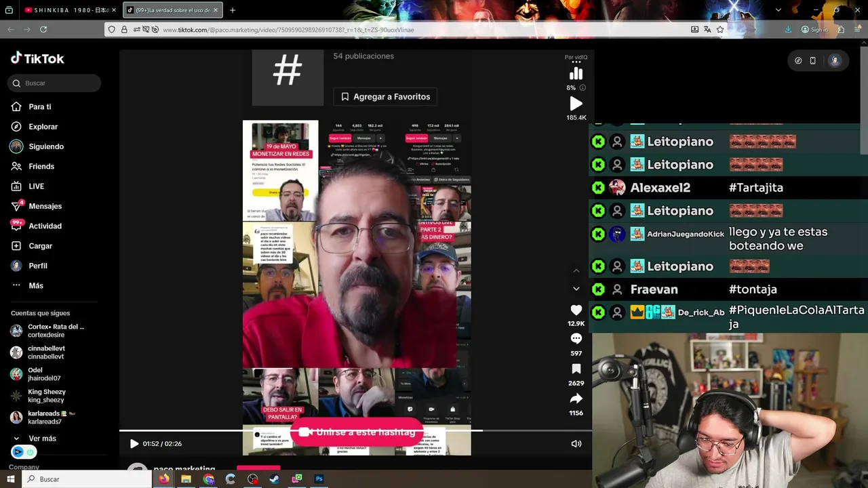The image size is (868, 488).
Task: Click the browser address bar URL
Action: [288, 30]
